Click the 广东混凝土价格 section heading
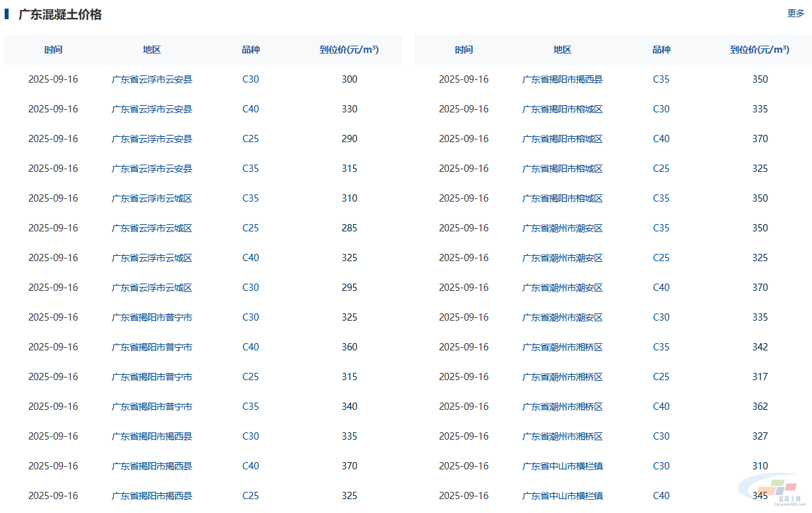812x513 pixels. tap(60, 15)
